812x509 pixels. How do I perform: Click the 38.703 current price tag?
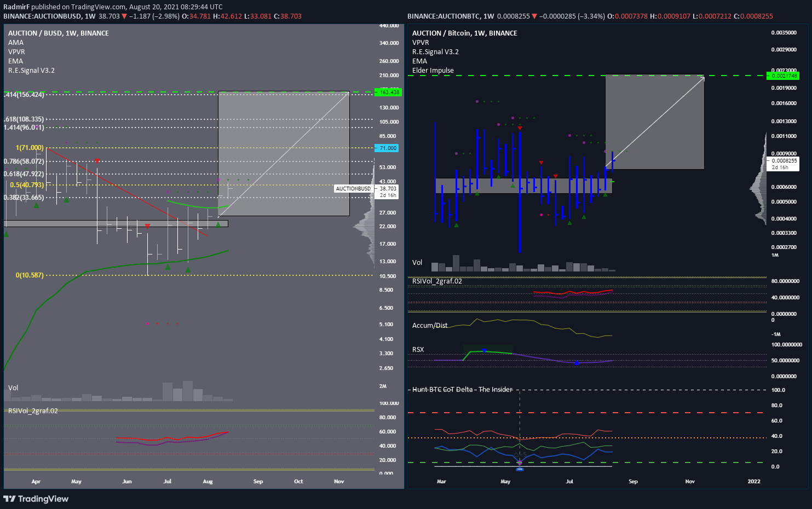point(388,188)
